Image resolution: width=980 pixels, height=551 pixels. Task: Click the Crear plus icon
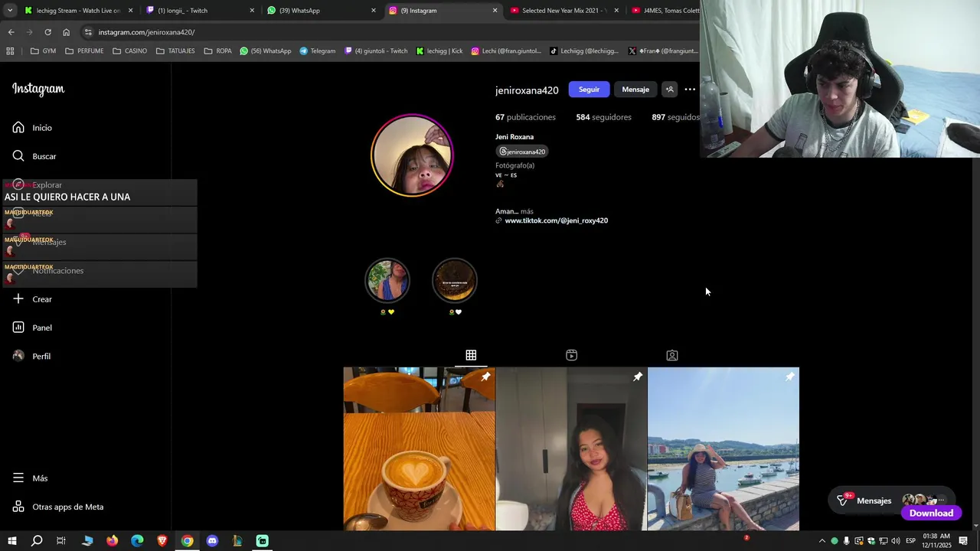point(18,299)
